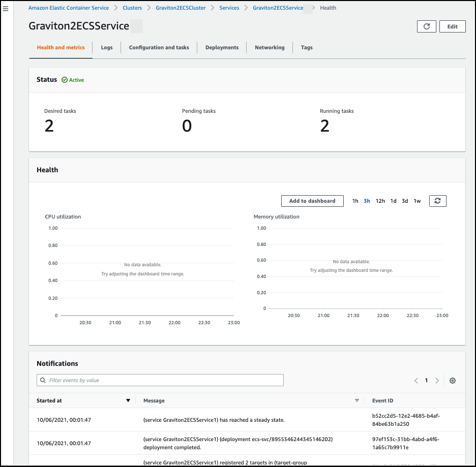Screen dimensions: 476x467
Task: Click the green Active status check icon
Action: [65, 80]
